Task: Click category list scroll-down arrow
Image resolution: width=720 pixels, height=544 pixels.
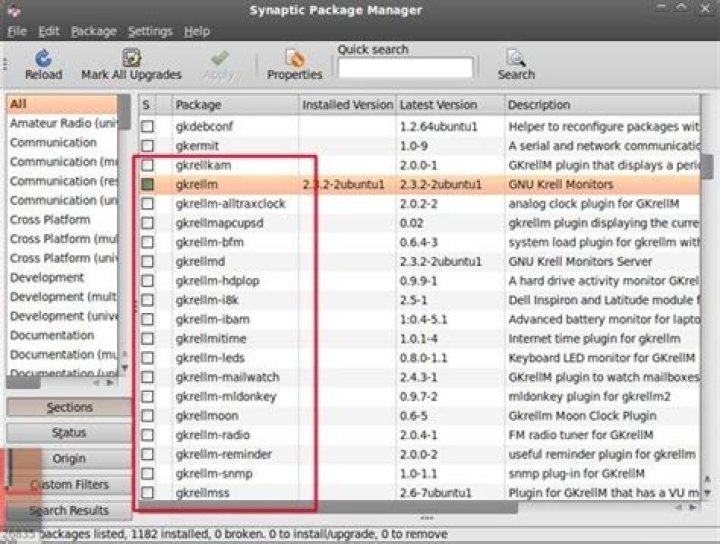Action: pos(124,368)
